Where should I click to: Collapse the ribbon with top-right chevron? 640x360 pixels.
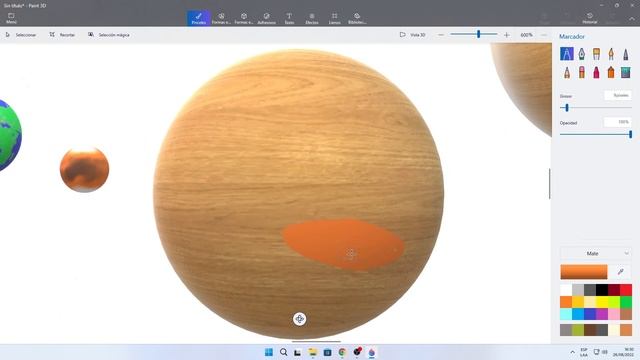pyautogui.click(x=632, y=19)
